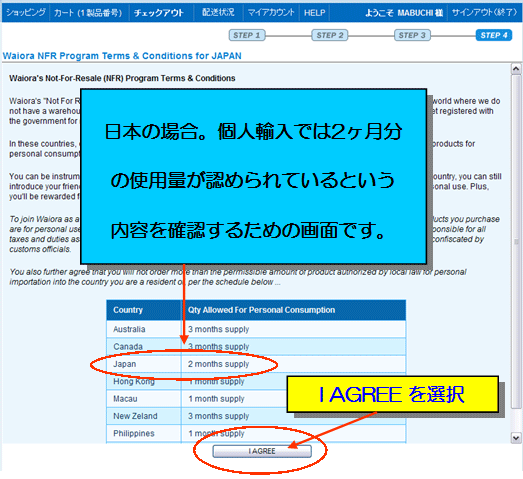Click the scrollbar down arrow
Image resolution: width=523 pixels, height=479 pixels.
click(x=516, y=438)
